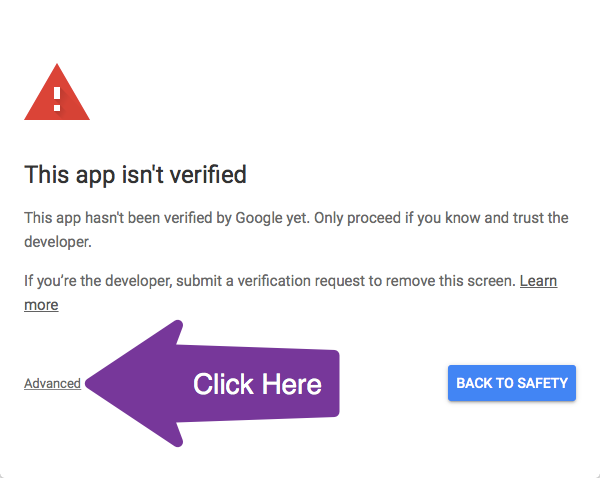
Task: Click the white exclamation mark in the triangle
Action: click(57, 97)
